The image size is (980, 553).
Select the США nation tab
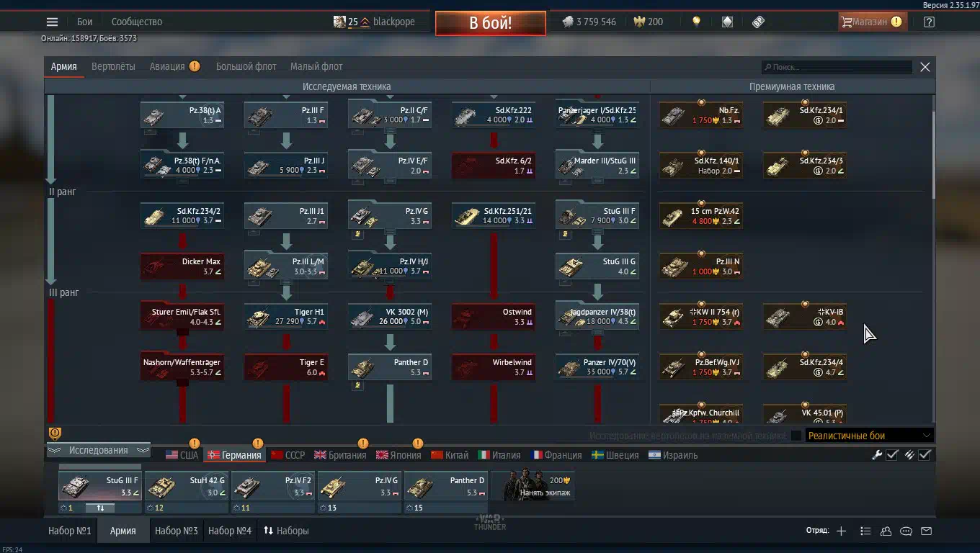[x=182, y=455]
